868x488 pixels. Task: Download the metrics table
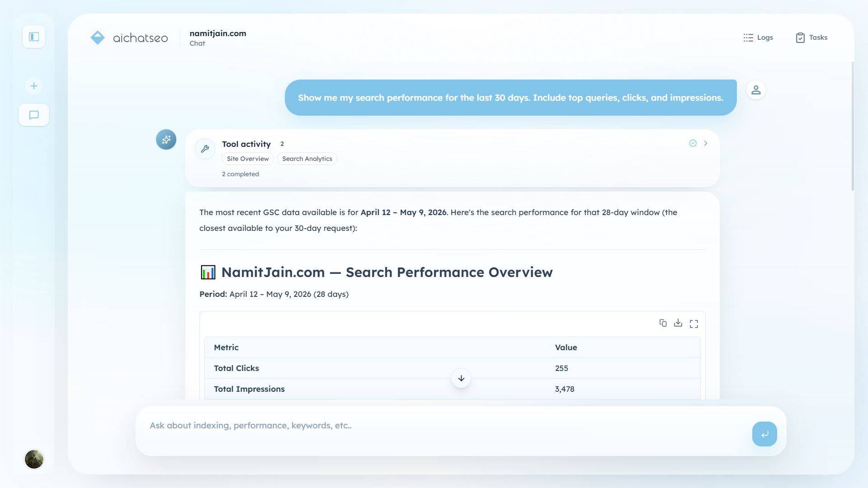coord(678,323)
